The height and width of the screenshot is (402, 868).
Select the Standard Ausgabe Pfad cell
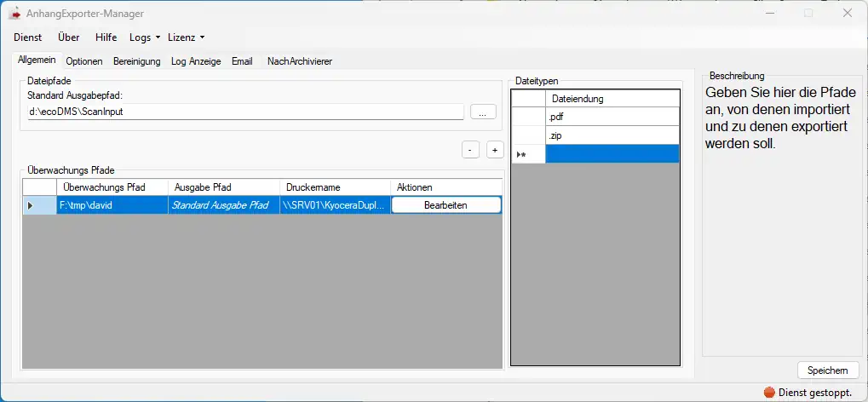pyautogui.click(x=224, y=205)
